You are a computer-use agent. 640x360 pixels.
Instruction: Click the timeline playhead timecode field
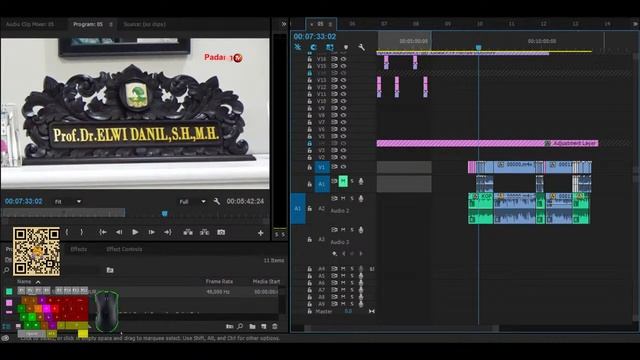click(x=315, y=37)
